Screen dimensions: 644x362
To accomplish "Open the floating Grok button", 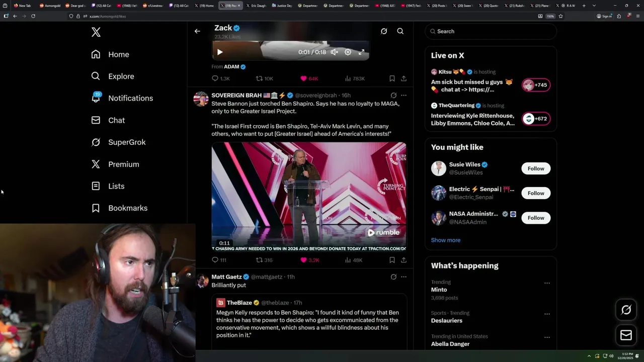I will [x=626, y=310].
